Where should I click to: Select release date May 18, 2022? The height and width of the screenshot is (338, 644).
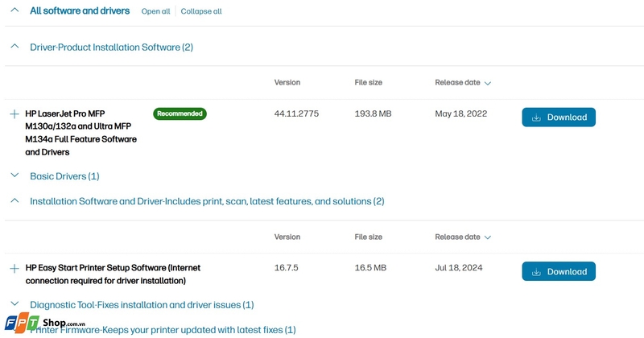coord(460,113)
